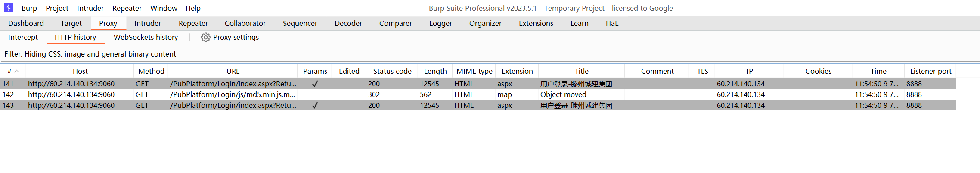
Task: Open the Extensions tab
Action: [536, 23]
